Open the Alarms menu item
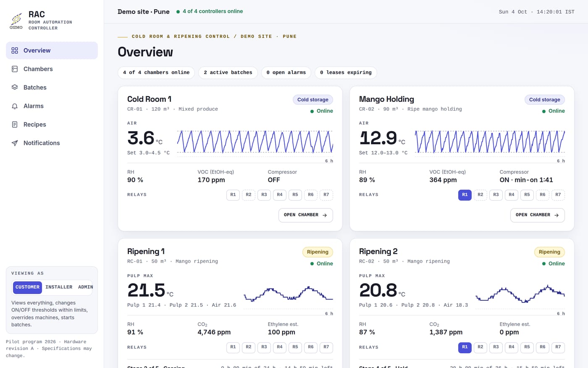Viewport: 588px width, 368px height. pos(52,106)
